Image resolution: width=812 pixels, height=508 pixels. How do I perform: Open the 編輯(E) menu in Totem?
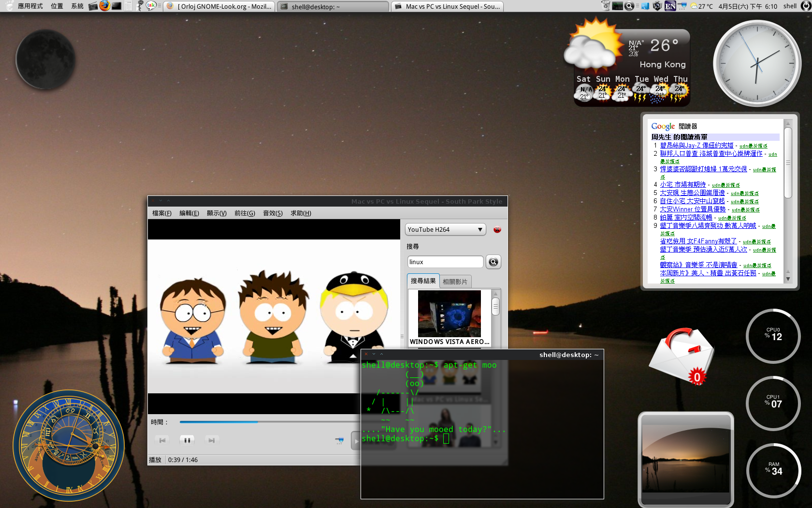(189, 213)
